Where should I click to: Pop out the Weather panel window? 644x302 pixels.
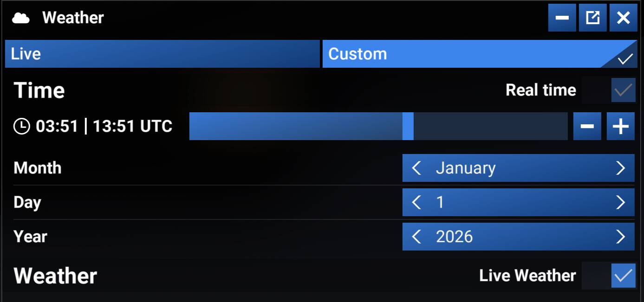pyautogui.click(x=592, y=18)
